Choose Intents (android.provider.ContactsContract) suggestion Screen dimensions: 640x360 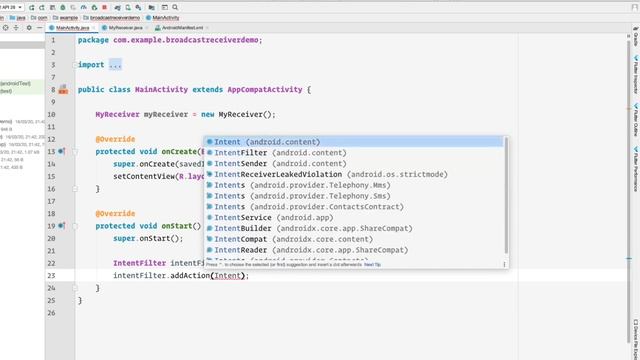click(354, 207)
